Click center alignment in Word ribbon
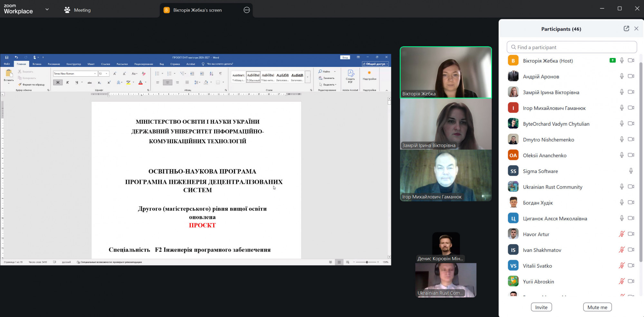Image resolution: width=644 pixels, height=317 pixels. point(167,83)
